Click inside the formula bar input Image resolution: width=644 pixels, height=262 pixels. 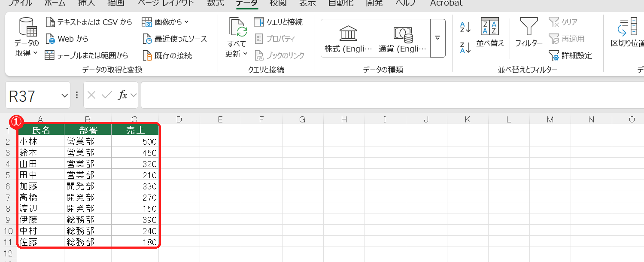coord(392,95)
